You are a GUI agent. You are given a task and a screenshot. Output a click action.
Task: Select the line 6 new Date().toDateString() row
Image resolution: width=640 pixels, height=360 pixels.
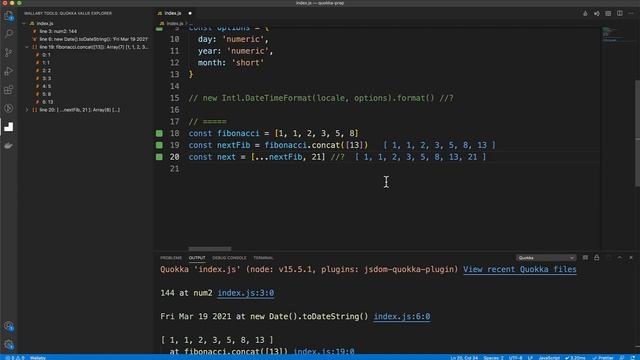pos(93,39)
